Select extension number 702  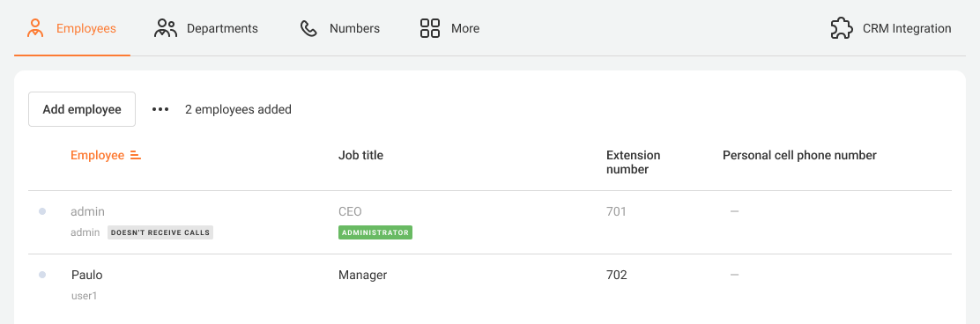(x=616, y=275)
